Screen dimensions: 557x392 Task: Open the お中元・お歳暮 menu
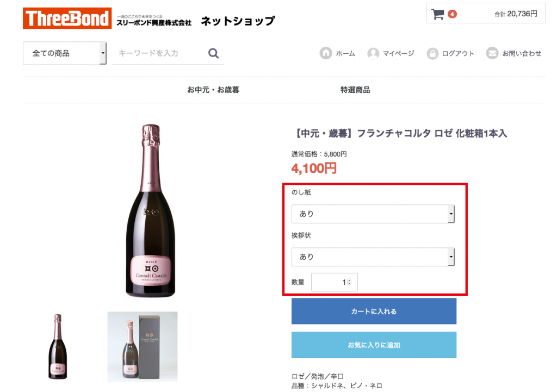(x=213, y=90)
